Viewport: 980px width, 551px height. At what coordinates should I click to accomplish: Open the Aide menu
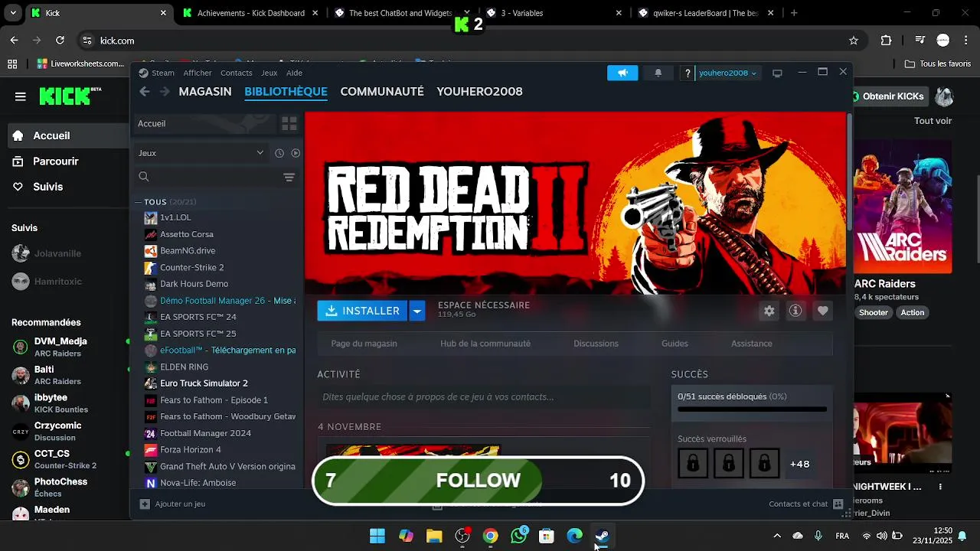pyautogui.click(x=294, y=73)
